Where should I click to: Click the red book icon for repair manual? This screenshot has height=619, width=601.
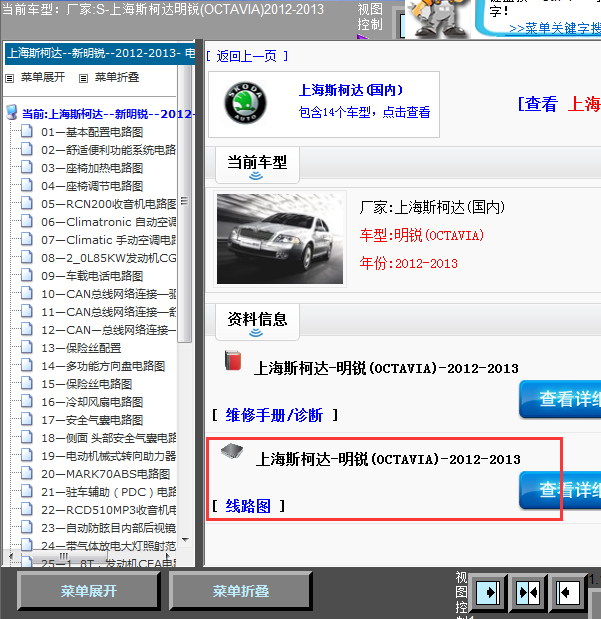pyautogui.click(x=233, y=360)
